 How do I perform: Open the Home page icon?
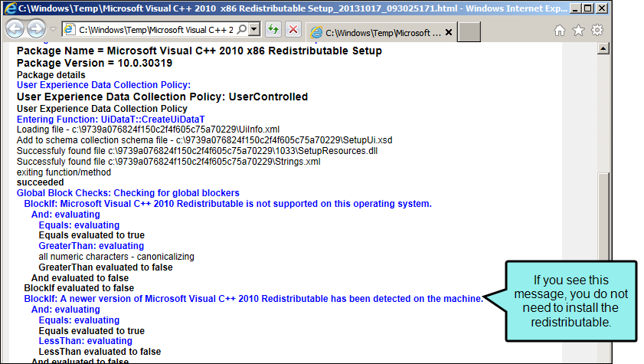(x=560, y=30)
